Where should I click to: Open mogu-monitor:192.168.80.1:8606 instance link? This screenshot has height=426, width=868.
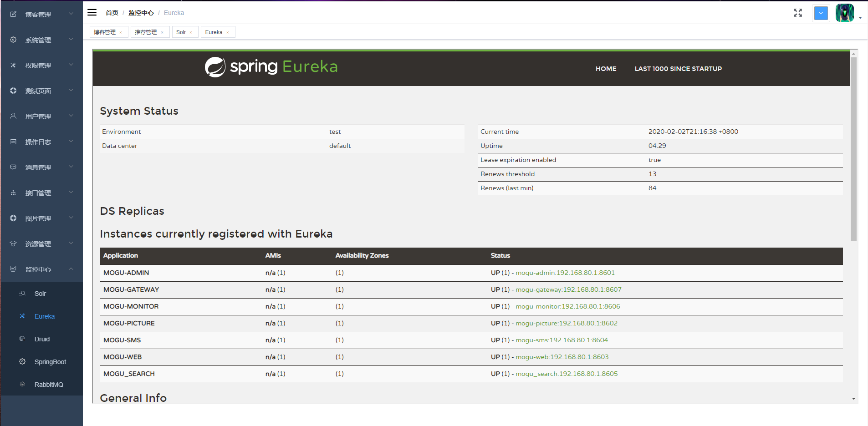568,306
